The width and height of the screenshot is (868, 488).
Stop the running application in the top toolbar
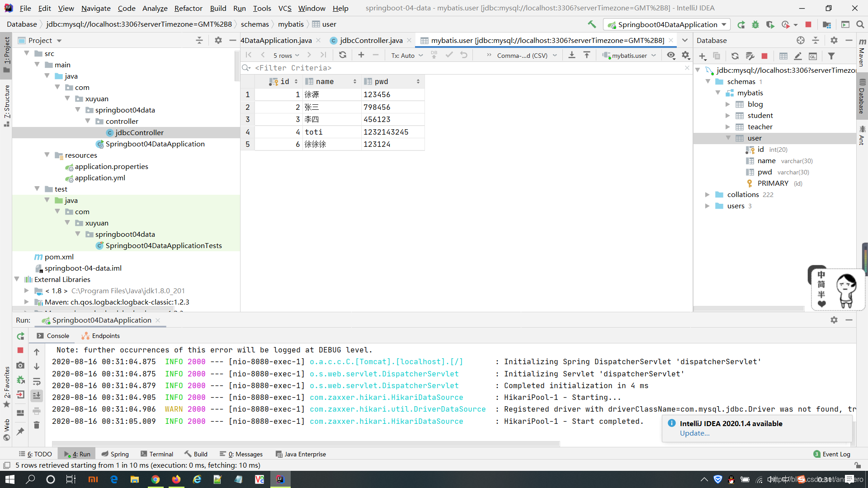[808, 24]
